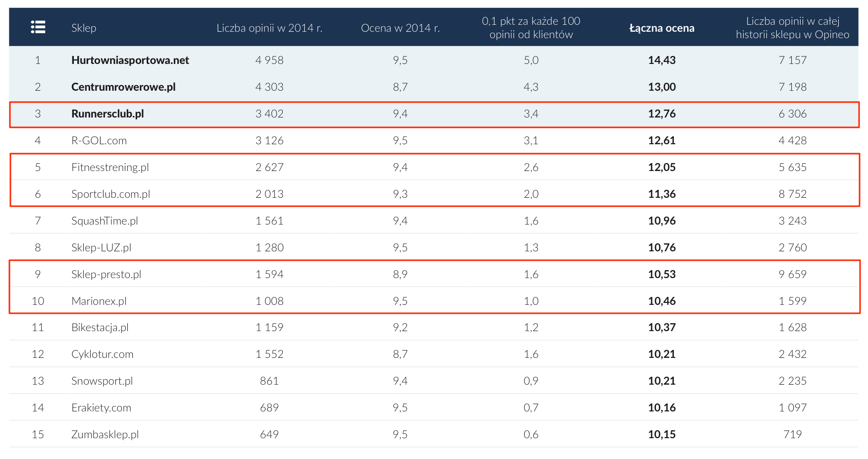Select shop name Hurtowniasportowa.net
The image size is (868, 459).
pos(130,60)
